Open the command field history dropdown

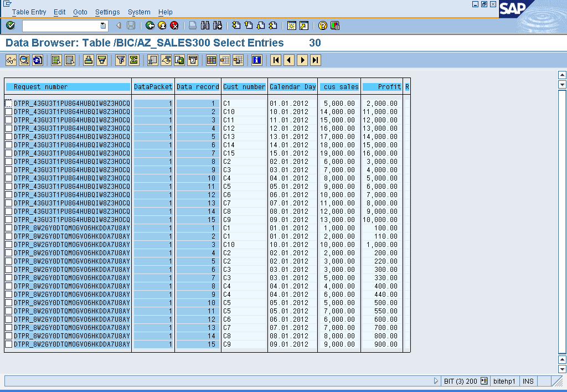[102, 25]
